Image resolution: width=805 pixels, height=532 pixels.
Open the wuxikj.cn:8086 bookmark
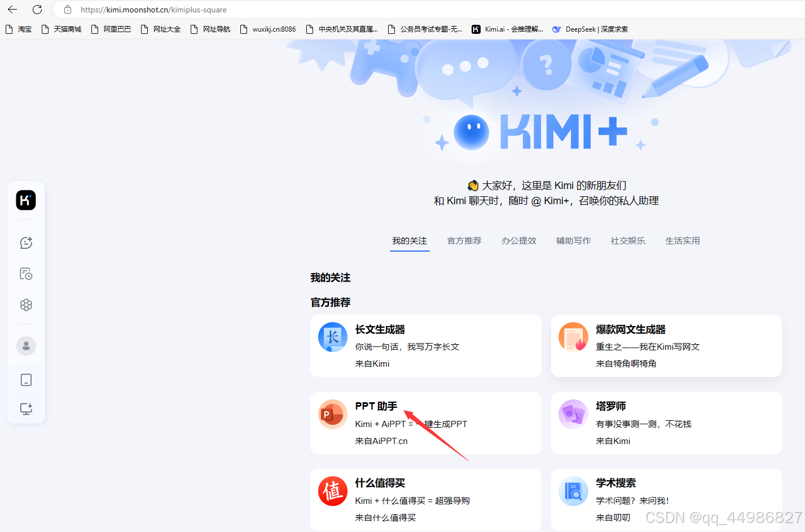(x=268, y=29)
